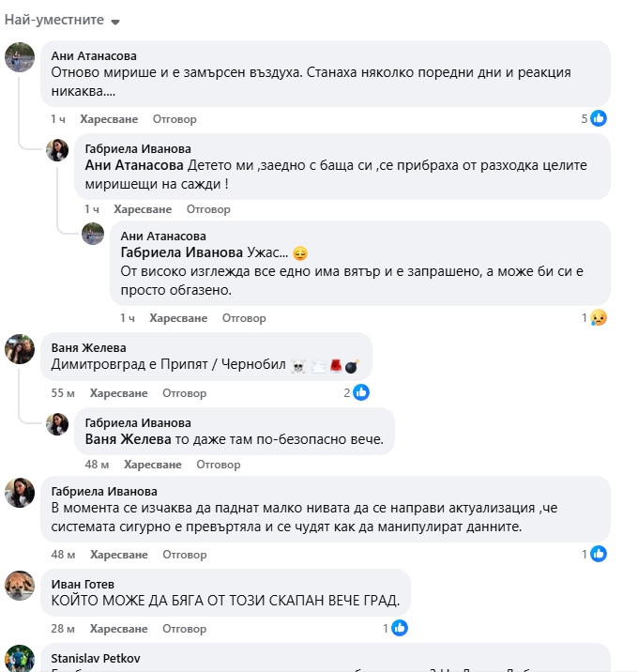Click Ани Атанасова's profile avatar on top comment
638x672 pixels.
pyautogui.click(x=20, y=57)
